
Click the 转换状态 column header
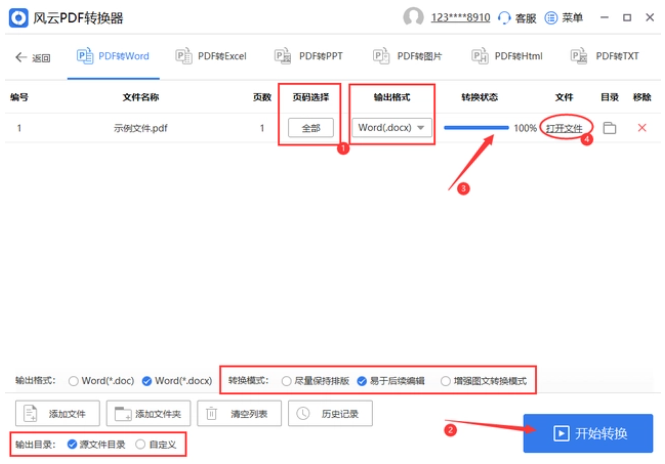point(480,98)
